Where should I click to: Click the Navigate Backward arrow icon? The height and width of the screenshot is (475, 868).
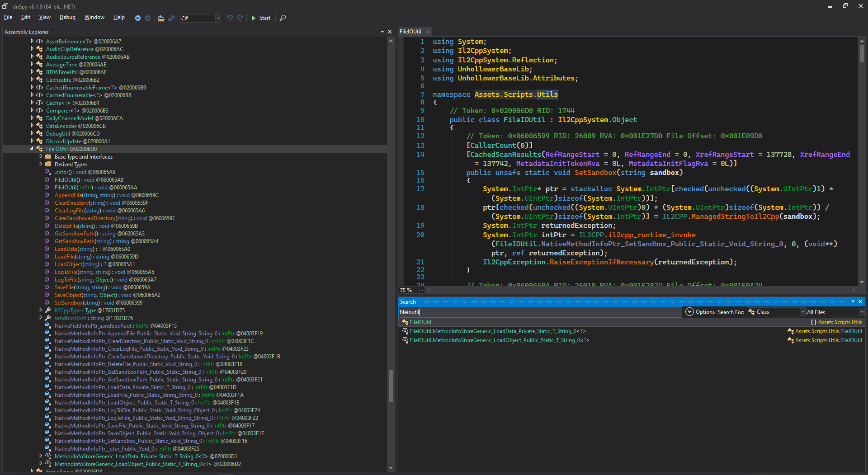click(x=138, y=18)
